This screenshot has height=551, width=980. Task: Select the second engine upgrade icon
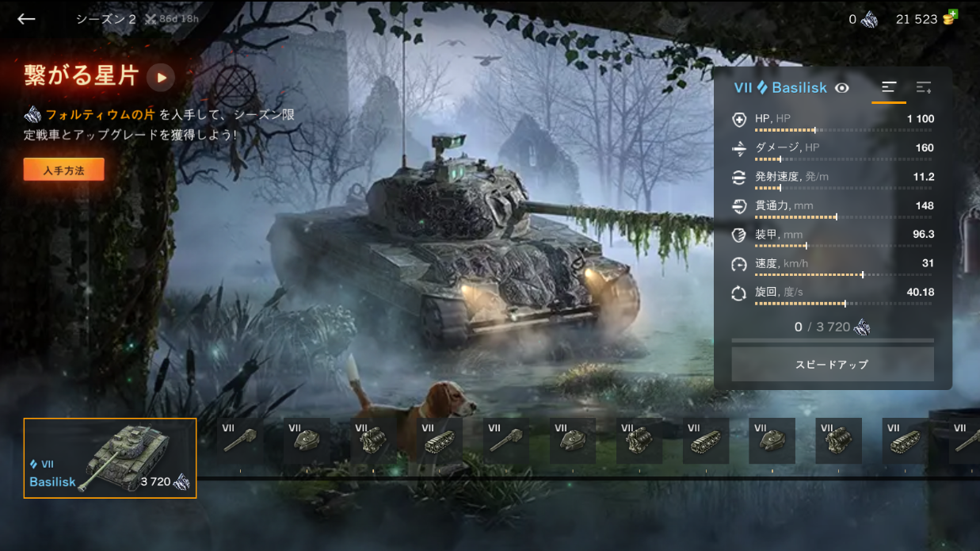(x=639, y=441)
